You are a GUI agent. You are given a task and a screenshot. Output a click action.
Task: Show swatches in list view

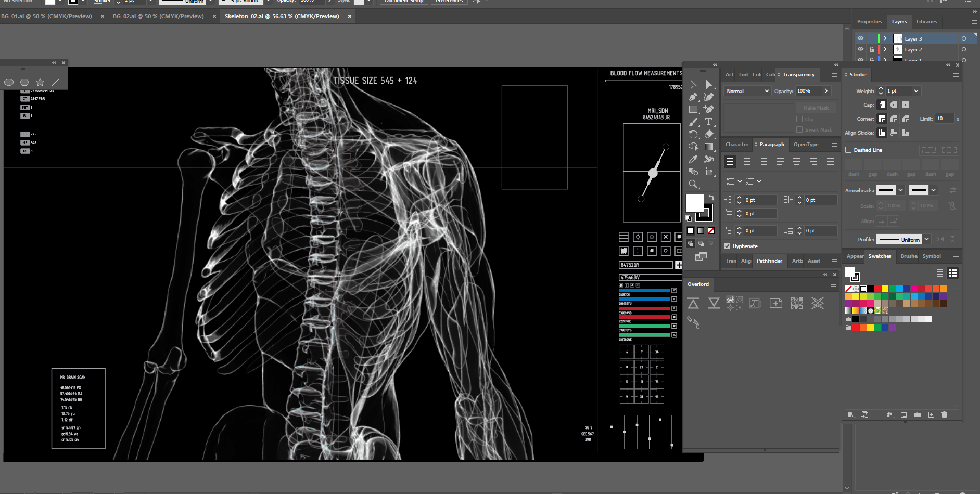click(940, 273)
